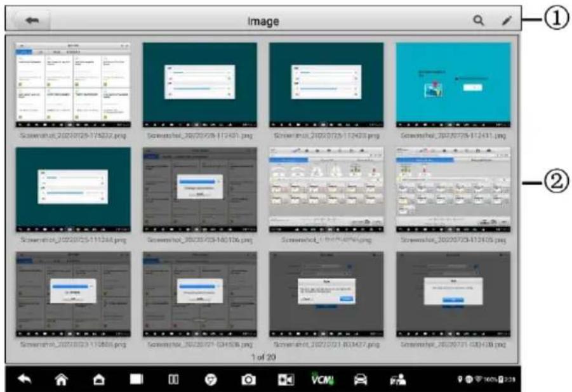Open the light blue thumbnail ending 112411.png
Screen dimensions: 572x392
[453, 84]
